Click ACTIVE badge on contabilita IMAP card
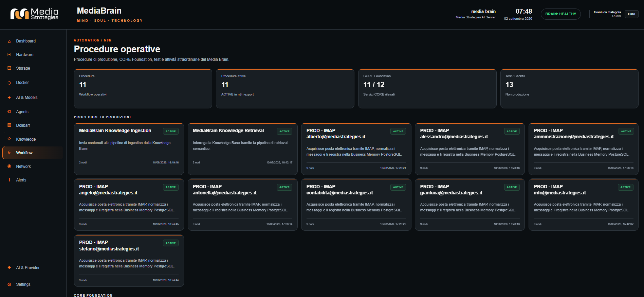The height and width of the screenshot is (297, 644). [398, 187]
